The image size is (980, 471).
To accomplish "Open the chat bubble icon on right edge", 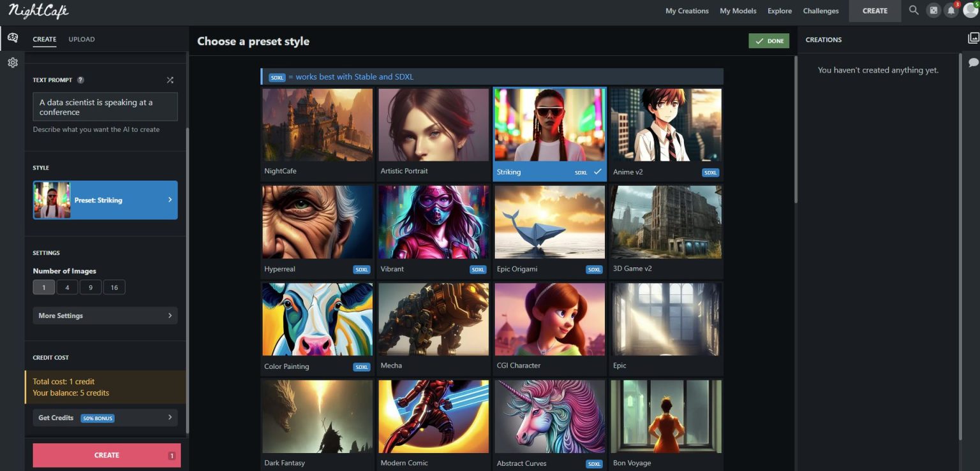I will pyautogui.click(x=973, y=62).
